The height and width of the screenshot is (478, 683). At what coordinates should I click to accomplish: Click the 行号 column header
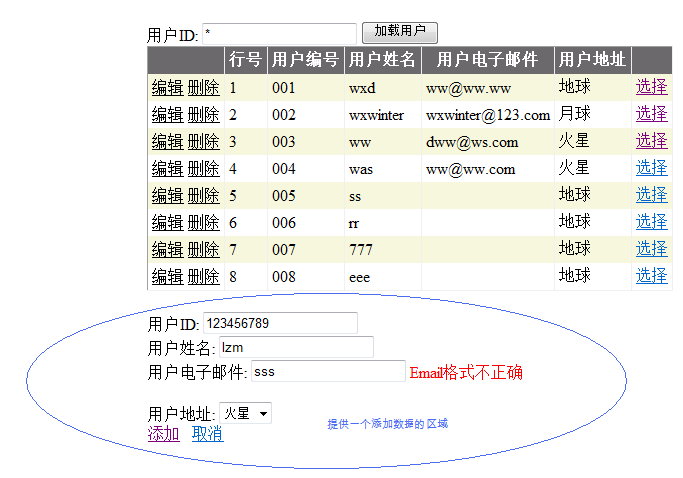245,60
